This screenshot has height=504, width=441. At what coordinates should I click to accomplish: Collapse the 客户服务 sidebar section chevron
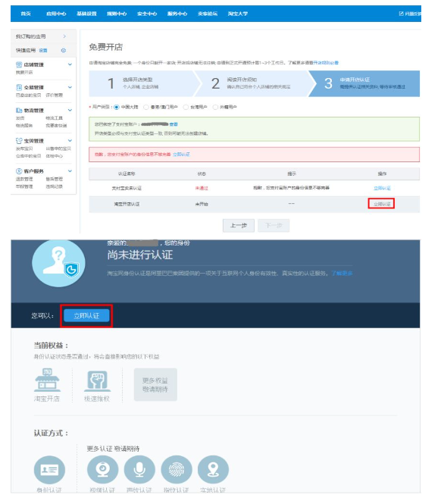coord(70,171)
